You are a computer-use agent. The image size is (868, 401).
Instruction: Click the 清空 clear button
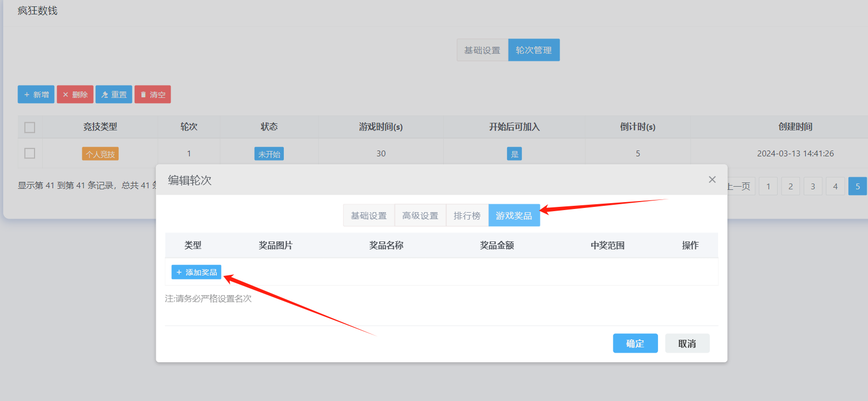[153, 95]
